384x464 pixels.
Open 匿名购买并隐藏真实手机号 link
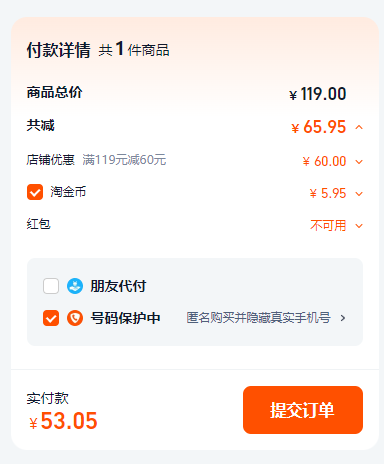[258, 318]
